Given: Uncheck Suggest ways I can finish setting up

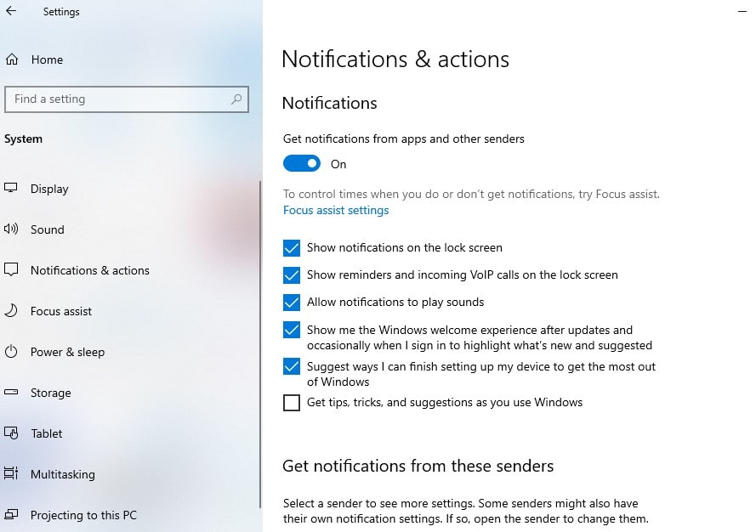Looking at the screenshot, I should tap(291, 366).
